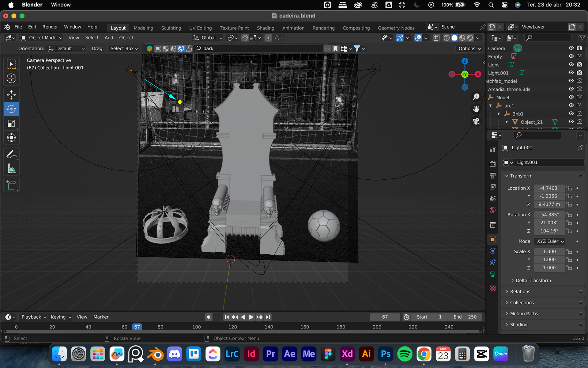This screenshot has width=588, height=368.
Task: Switch to wireframe viewport shading
Action: (x=447, y=38)
